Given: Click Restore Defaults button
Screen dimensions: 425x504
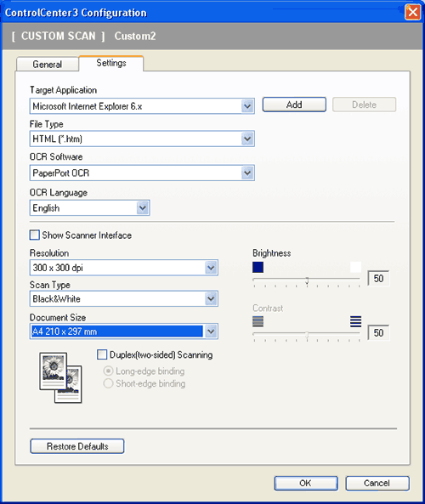Looking at the screenshot, I should pyautogui.click(x=77, y=446).
